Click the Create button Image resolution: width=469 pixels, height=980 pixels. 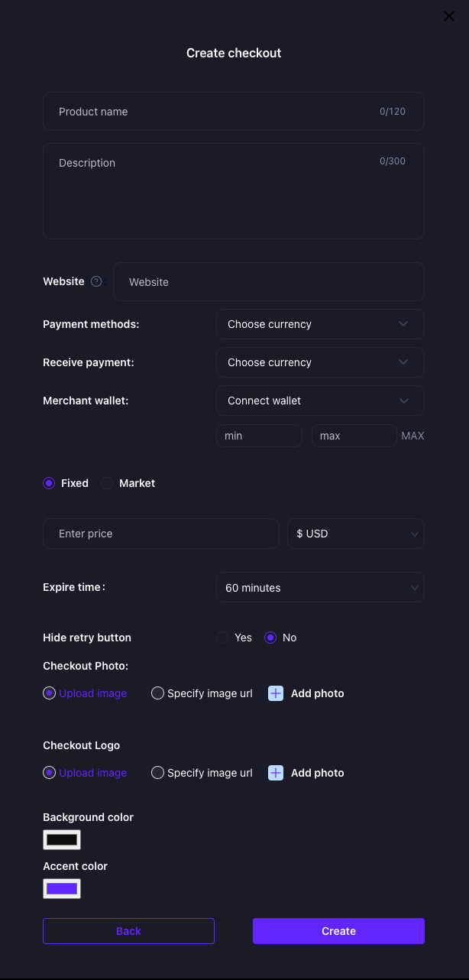[338, 931]
